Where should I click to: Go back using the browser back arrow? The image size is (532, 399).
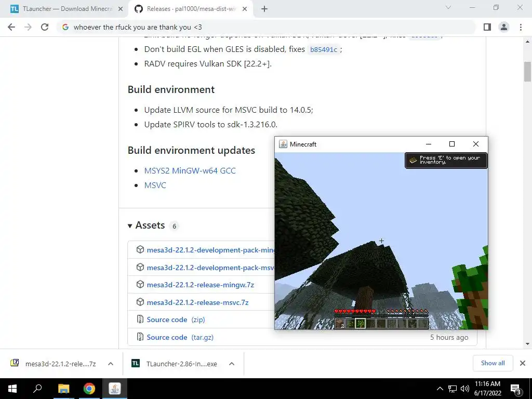[x=11, y=27]
